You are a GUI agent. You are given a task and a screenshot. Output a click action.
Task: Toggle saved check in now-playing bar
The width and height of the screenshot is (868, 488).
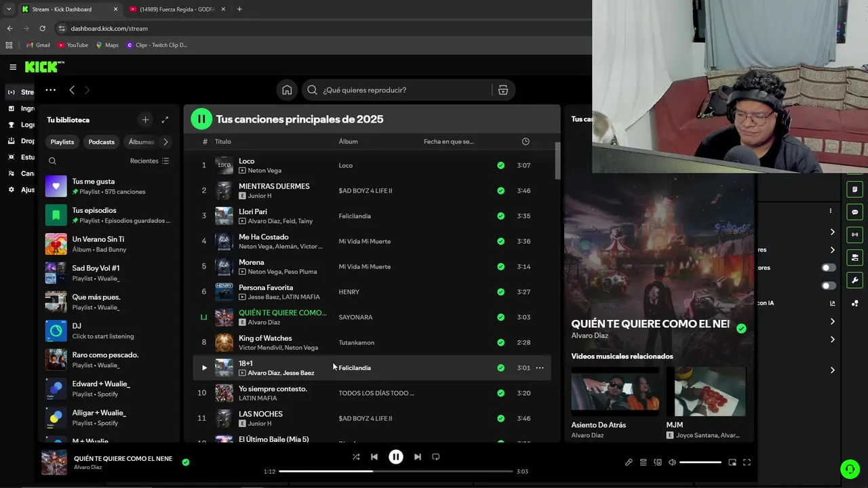click(x=186, y=462)
